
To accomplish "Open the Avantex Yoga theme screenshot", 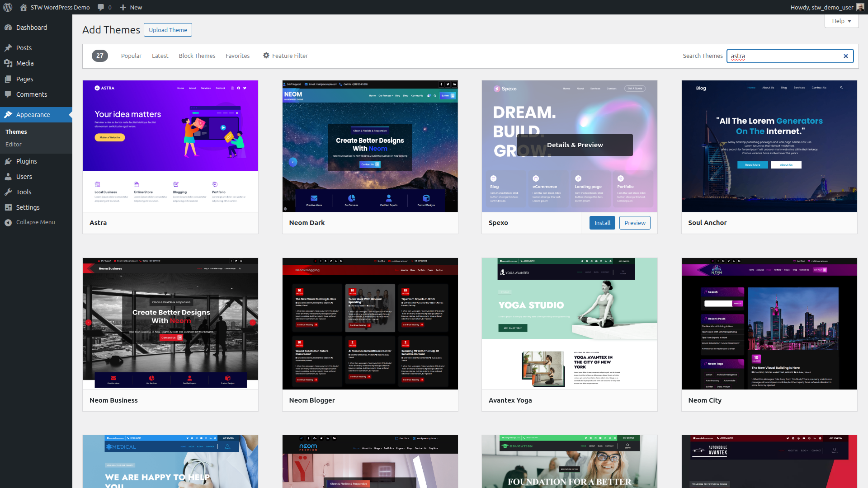I will [569, 324].
